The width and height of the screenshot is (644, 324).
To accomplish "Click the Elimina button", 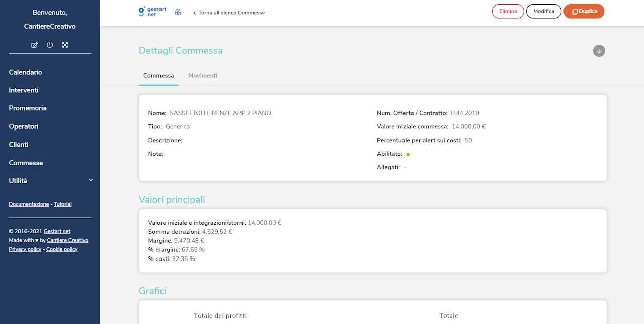I will (508, 11).
